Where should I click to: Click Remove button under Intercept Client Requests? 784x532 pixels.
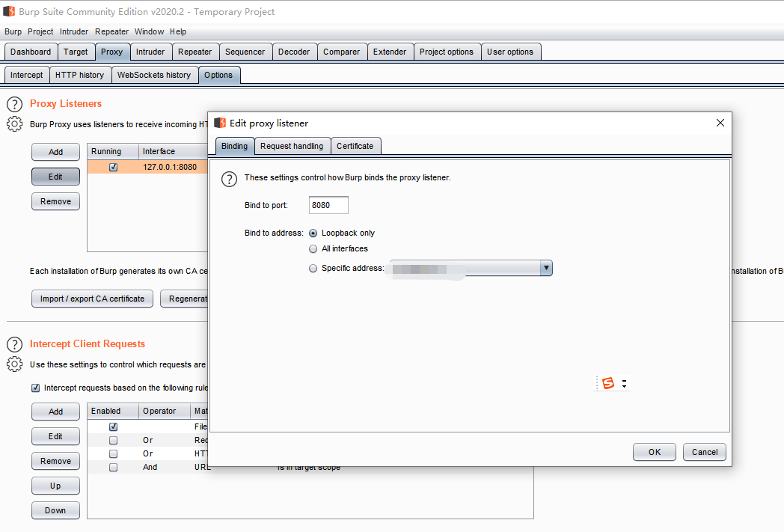(x=55, y=461)
